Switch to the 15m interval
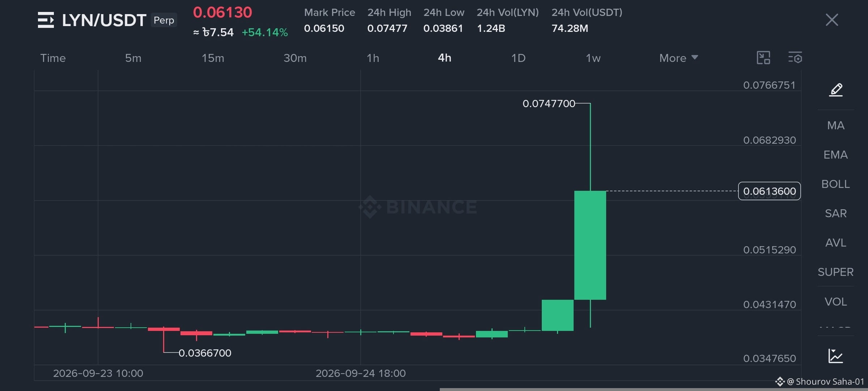The image size is (868, 391). click(213, 58)
